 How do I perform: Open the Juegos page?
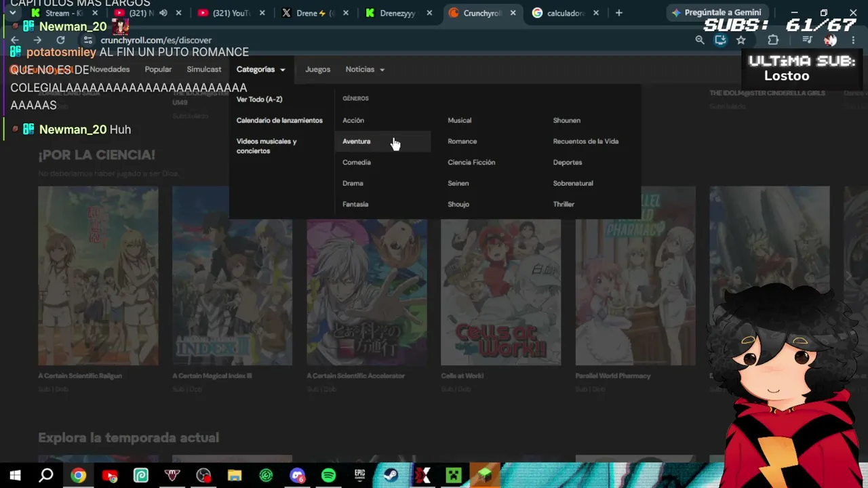(x=317, y=69)
